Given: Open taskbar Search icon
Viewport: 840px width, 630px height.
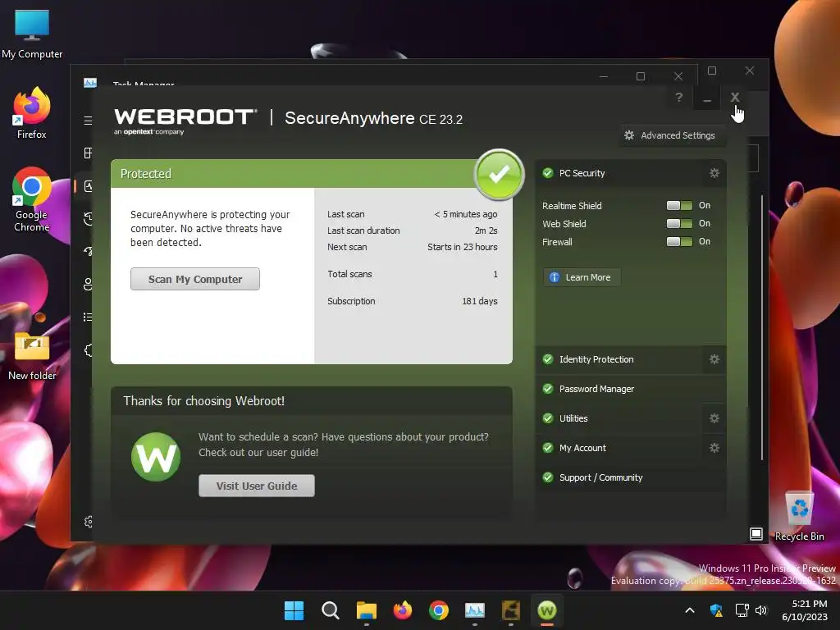Looking at the screenshot, I should [330, 610].
